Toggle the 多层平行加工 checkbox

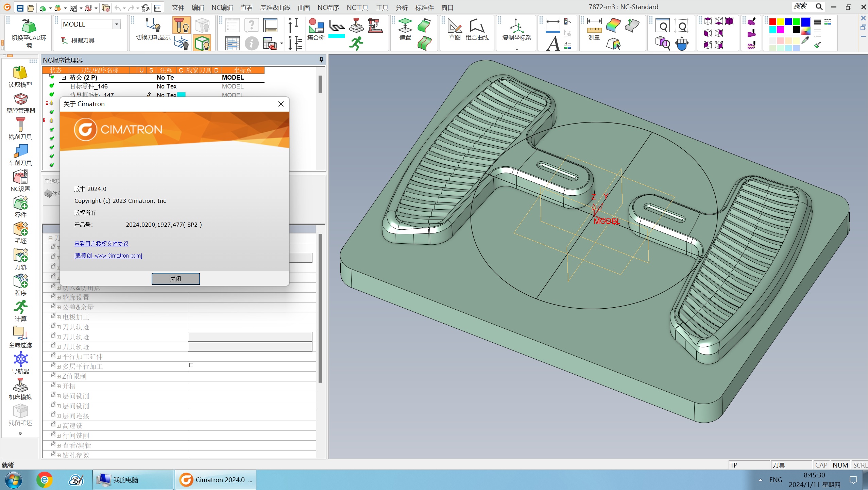[x=191, y=365]
